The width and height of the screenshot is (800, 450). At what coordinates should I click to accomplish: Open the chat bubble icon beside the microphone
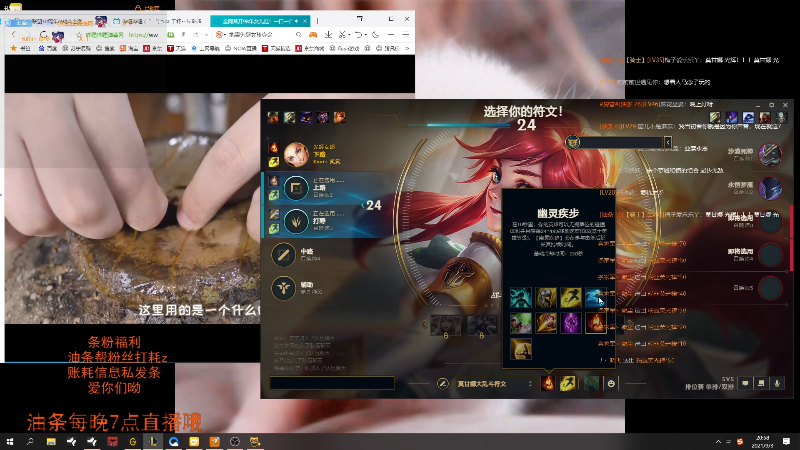pos(745,383)
